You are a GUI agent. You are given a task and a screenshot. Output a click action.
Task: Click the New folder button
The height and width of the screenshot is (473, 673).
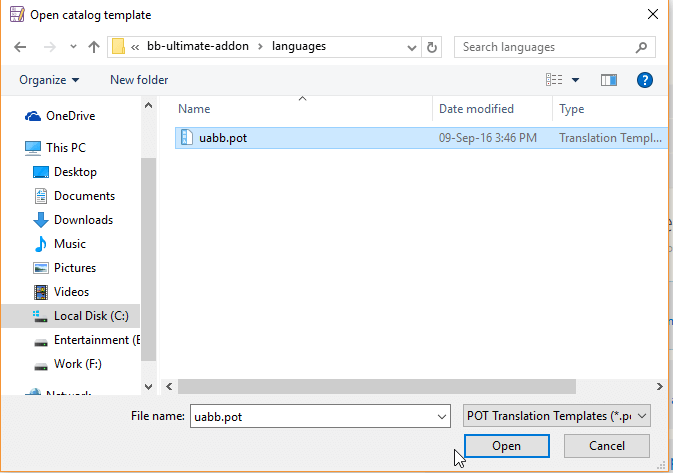coord(139,80)
